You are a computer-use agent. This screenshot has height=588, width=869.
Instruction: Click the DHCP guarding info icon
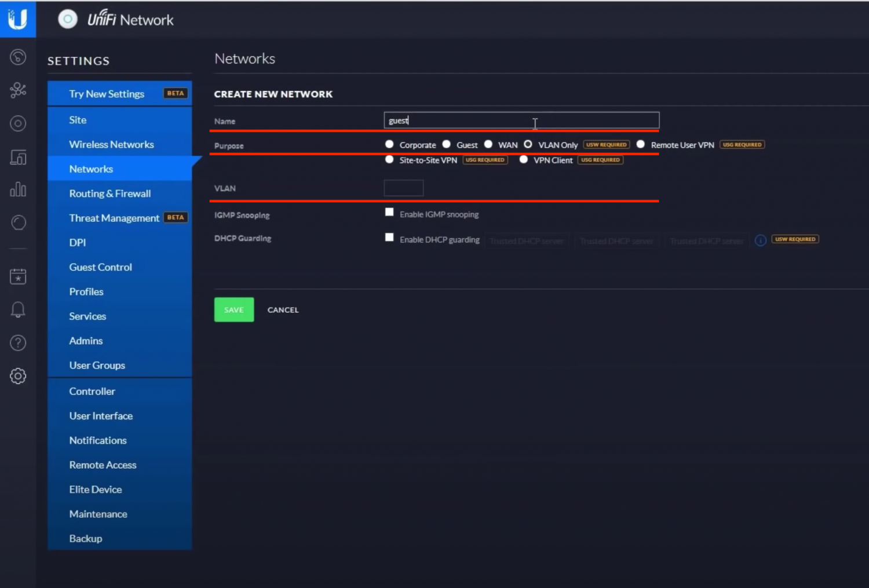pos(761,240)
